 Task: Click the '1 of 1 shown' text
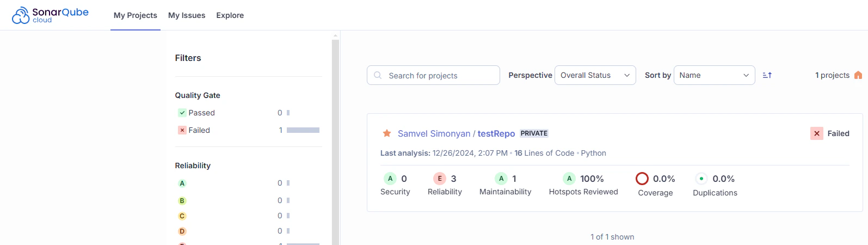click(x=612, y=237)
